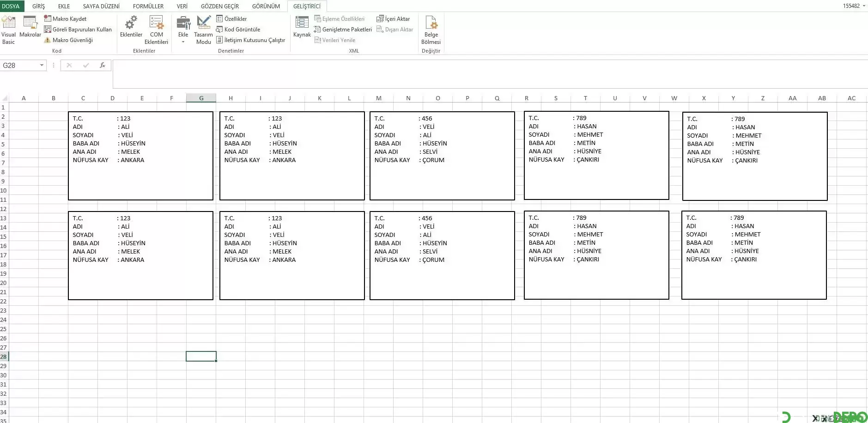Viewport: 868px width, 423px height.
Task: Click inside the formula bar field
Action: click(490, 74)
